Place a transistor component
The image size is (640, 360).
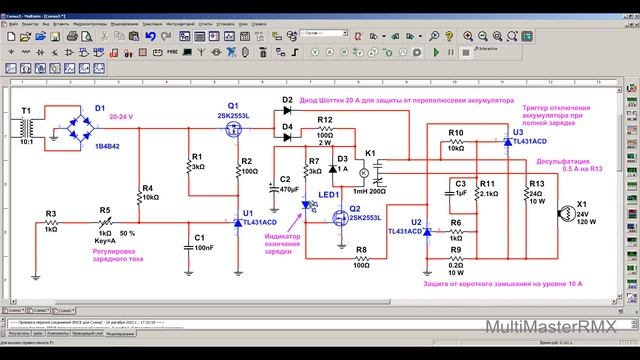55,52
